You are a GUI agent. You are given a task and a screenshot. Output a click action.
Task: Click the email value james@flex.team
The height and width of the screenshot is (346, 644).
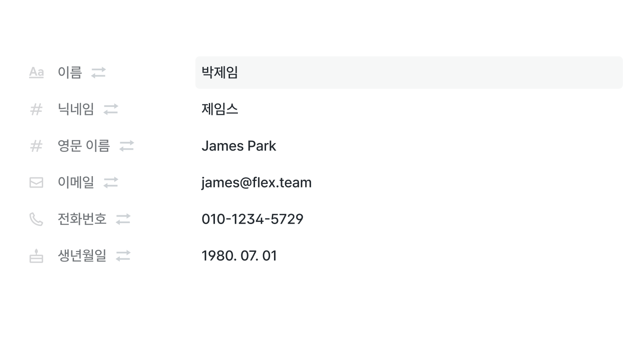pyautogui.click(x=256, y=182)
